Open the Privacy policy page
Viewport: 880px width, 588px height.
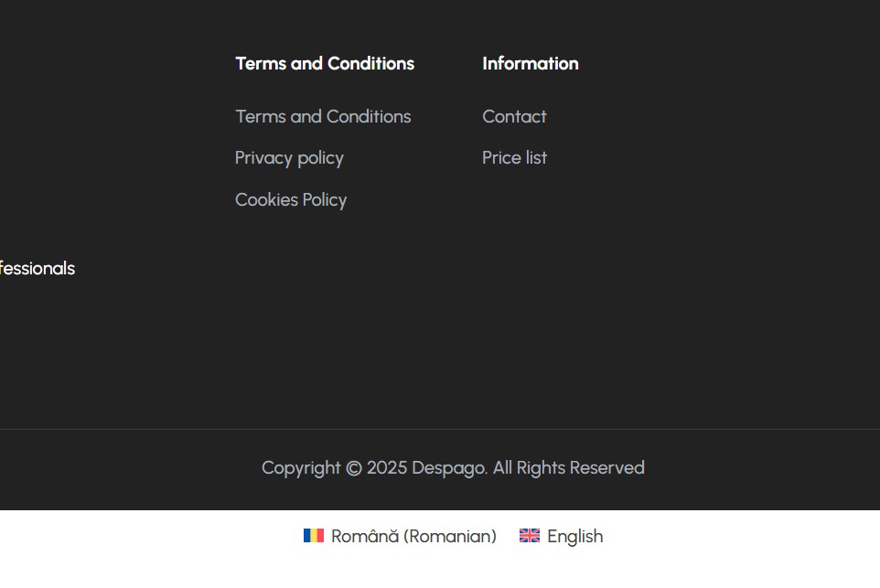click(x=289, y=158)
